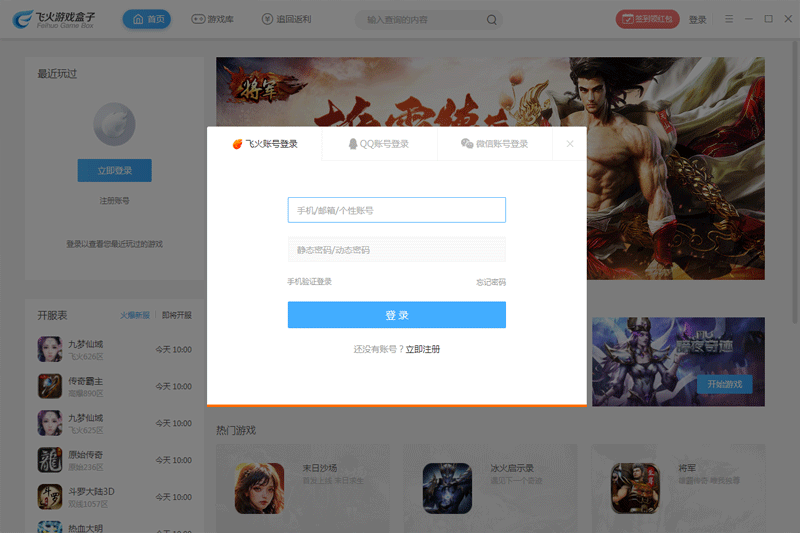Minimize the game box window
800x533 pixels.
(748, 19)
